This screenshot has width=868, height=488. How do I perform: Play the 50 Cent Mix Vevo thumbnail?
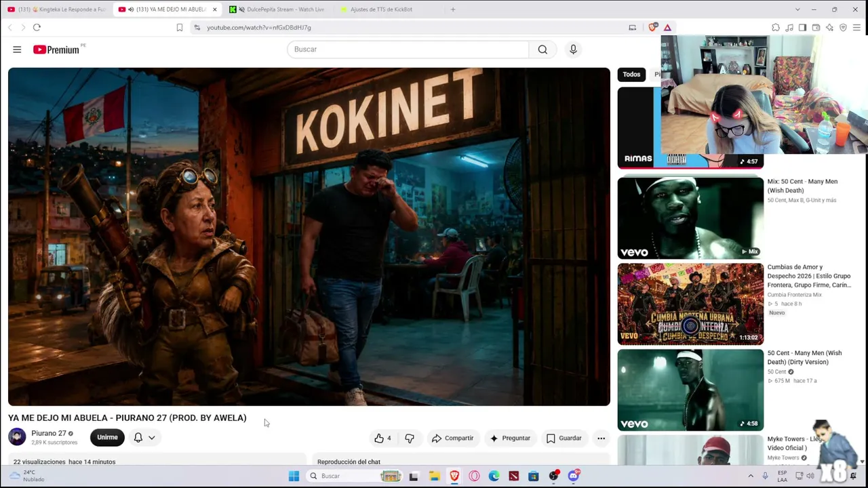690,218
